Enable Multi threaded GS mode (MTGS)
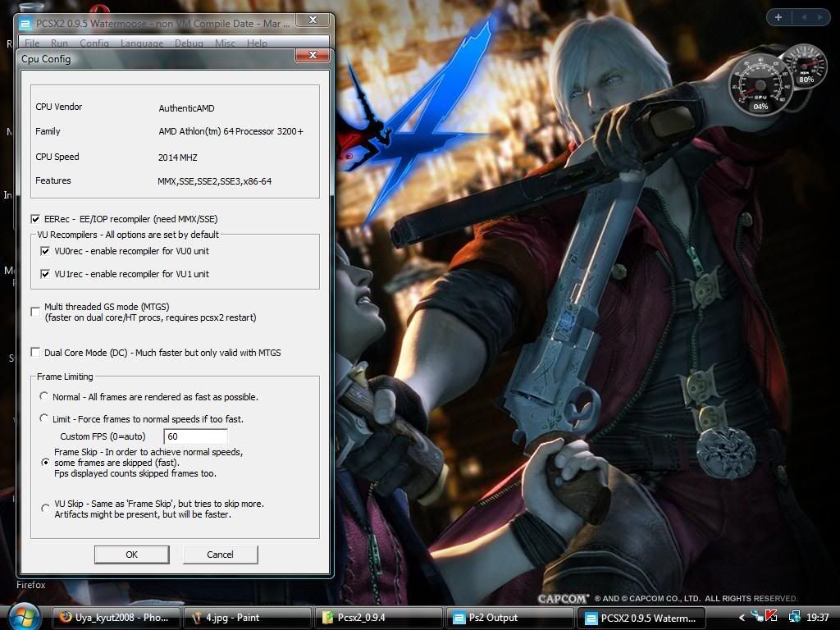Image resolution: width=840 pixels, height=630 pixels. point(35,312)
